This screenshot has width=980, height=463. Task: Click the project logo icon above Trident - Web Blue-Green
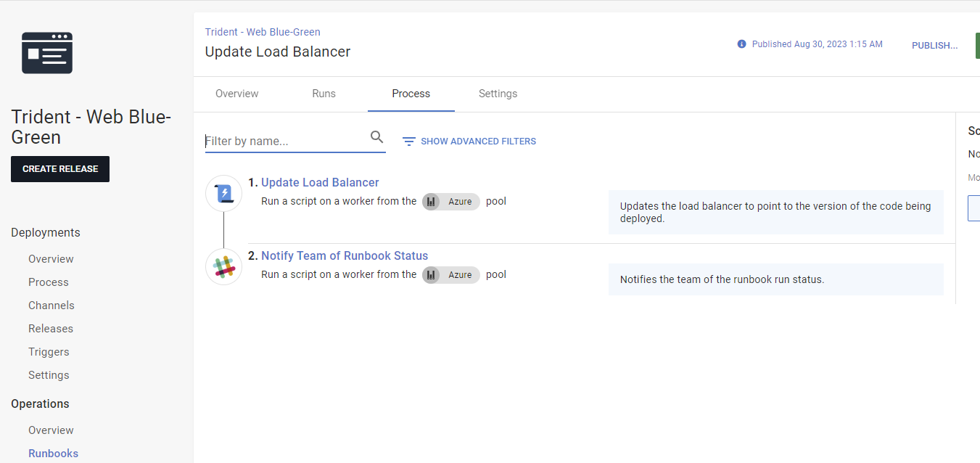point(46,52)
